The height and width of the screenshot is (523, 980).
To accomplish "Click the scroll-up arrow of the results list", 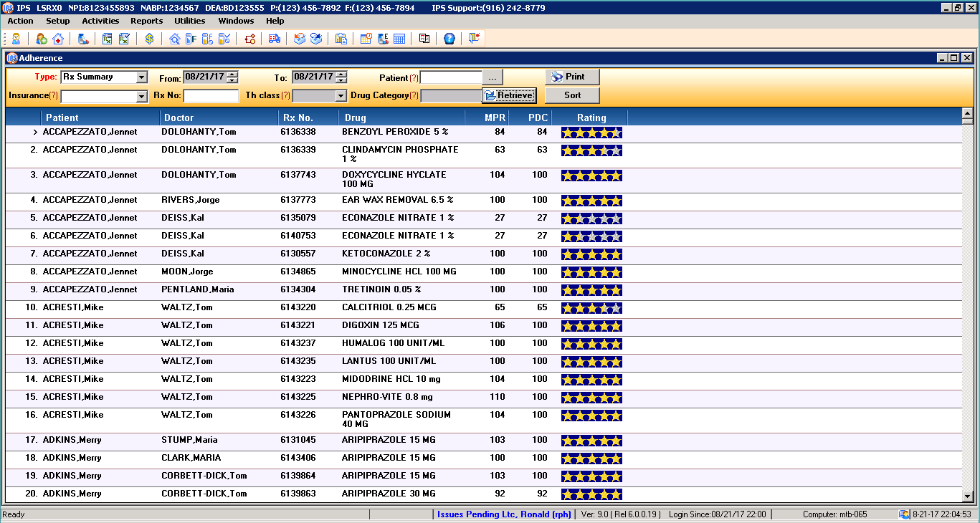I will tap(967, 113).
